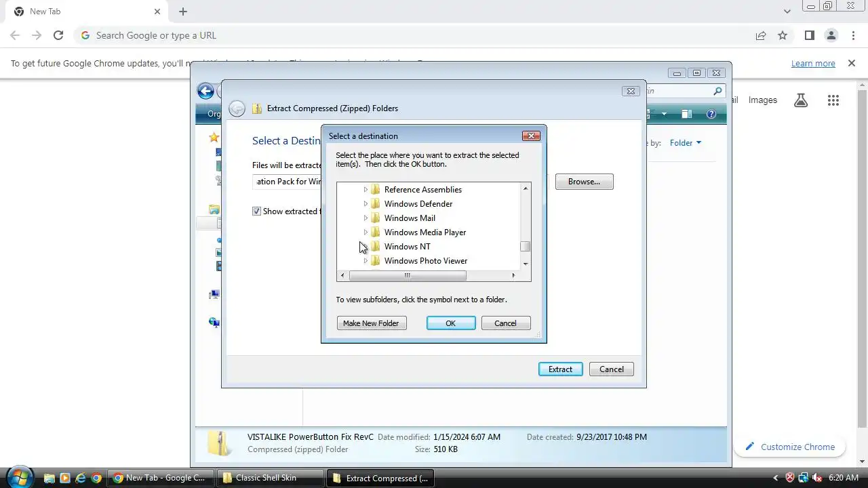868x488 pixels.
Task: Select the Reference Assemblies folder
Action: (x=423, y=190)
